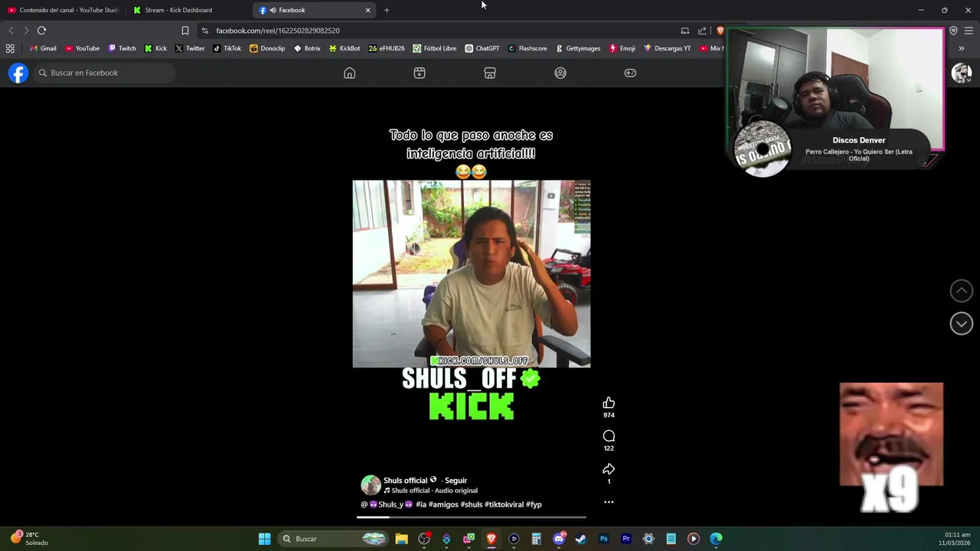
Task: View site information icon in address bar
Action: [204, 31]
